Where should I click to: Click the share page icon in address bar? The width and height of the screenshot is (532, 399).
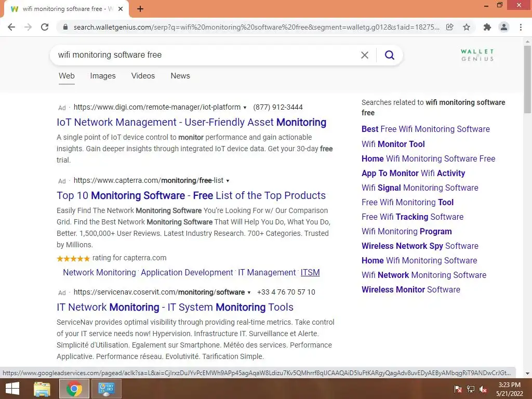449,27
